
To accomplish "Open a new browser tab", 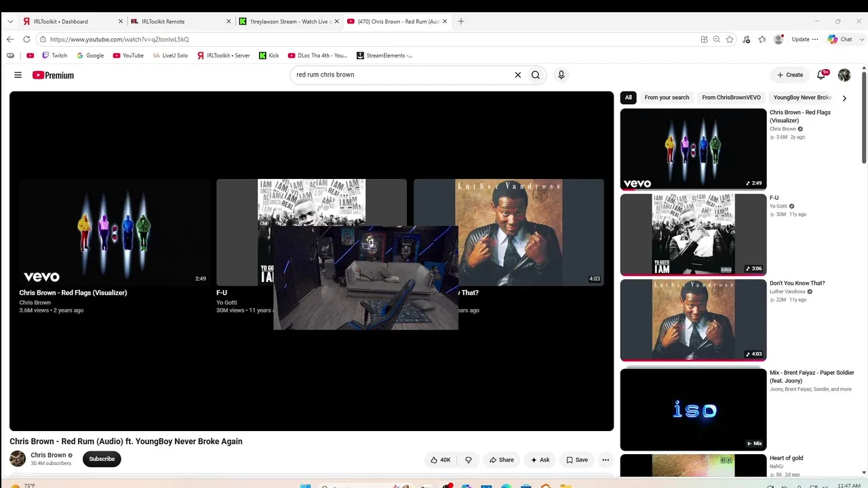I will pyautogui.click(x=461, y=21).
